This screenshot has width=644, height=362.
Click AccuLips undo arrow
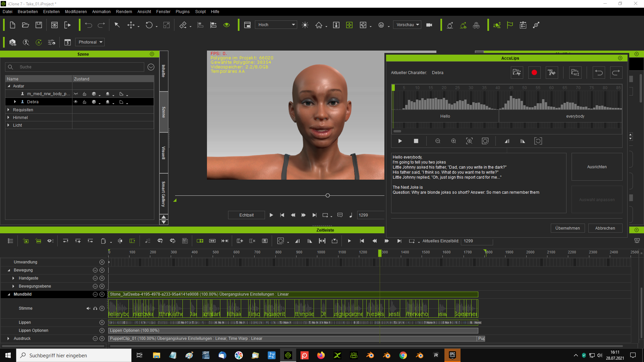click(x=599, y=72)
